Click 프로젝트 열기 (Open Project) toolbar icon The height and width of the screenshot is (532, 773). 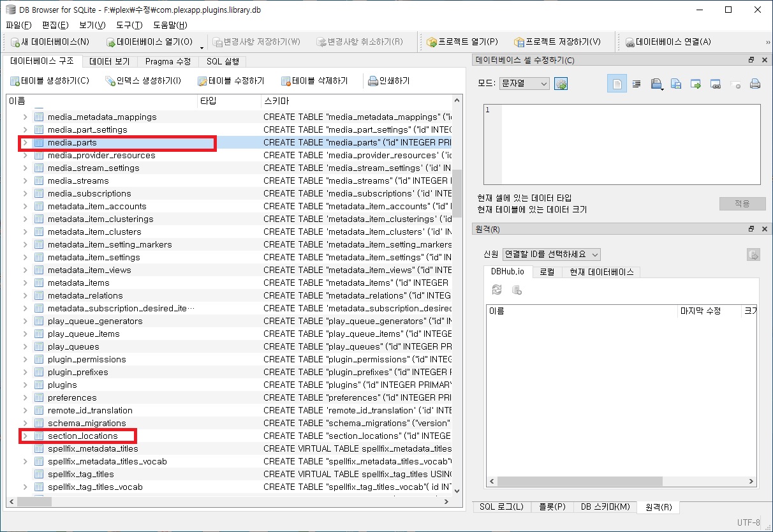coord(432,42)
